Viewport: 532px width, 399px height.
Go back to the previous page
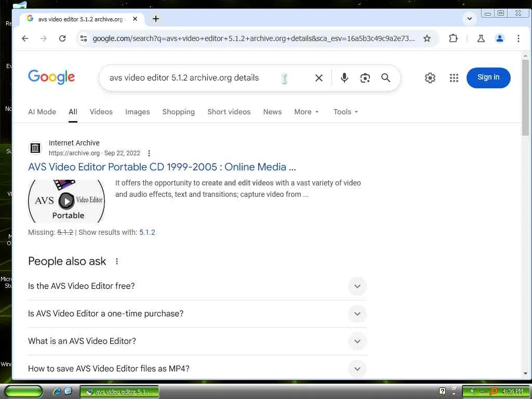(x=25, y=38)
